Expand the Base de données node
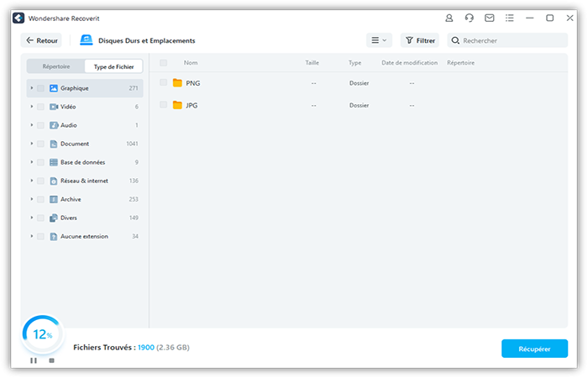Screen dimensions: 588x378 click(x=32, y=162)
